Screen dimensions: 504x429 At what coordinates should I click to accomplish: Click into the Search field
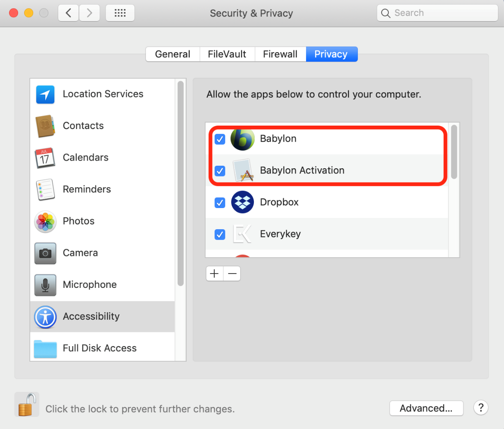(x=437, y=13)
